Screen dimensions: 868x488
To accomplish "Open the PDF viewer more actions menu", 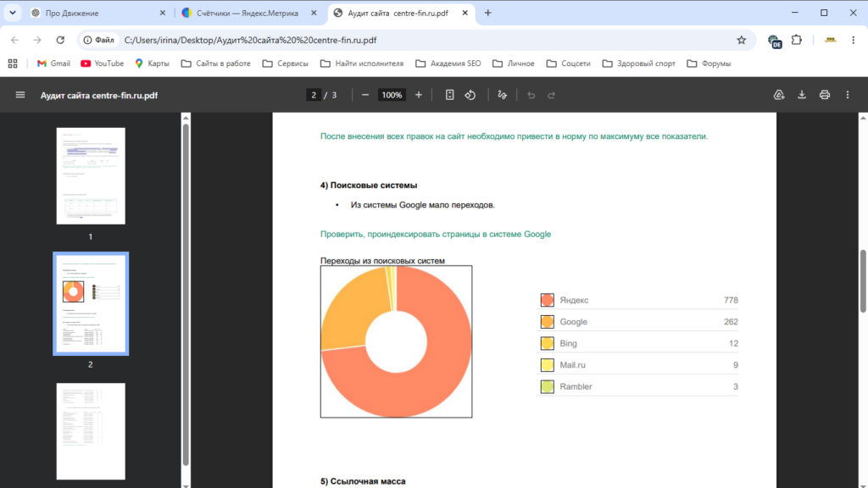I will (x=848, y=95).
